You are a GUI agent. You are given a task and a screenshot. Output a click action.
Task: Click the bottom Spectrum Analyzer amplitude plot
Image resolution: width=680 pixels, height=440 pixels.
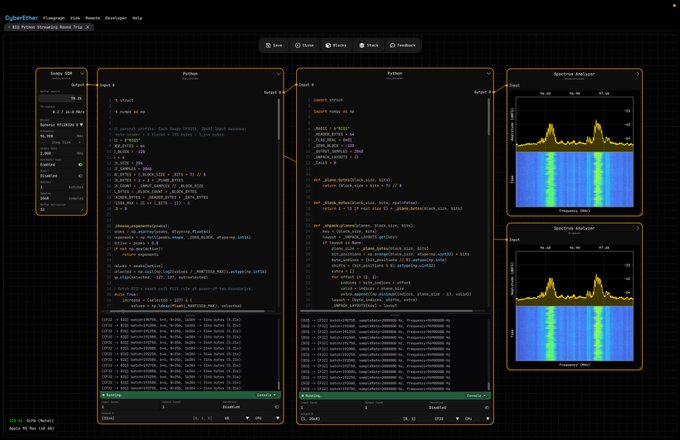pos(575,278)
